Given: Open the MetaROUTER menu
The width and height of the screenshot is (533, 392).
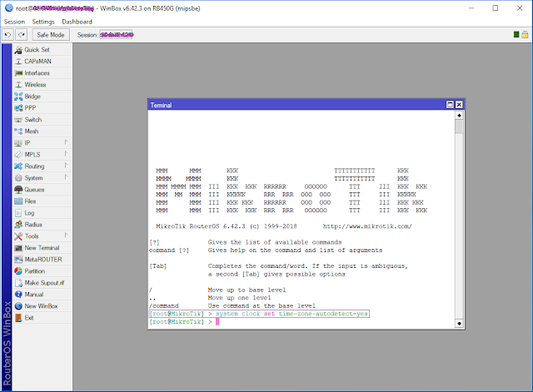Looking at the screenshot, I should pos(42,260).
